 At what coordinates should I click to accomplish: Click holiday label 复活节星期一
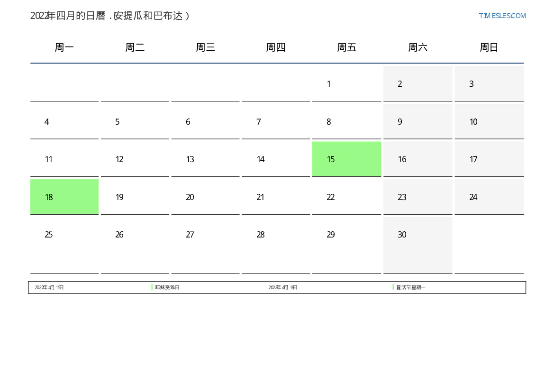[410, 287]
